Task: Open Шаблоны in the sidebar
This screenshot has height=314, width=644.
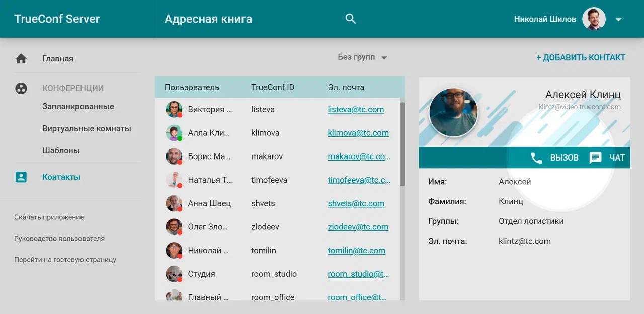Action: click(61, 151)
